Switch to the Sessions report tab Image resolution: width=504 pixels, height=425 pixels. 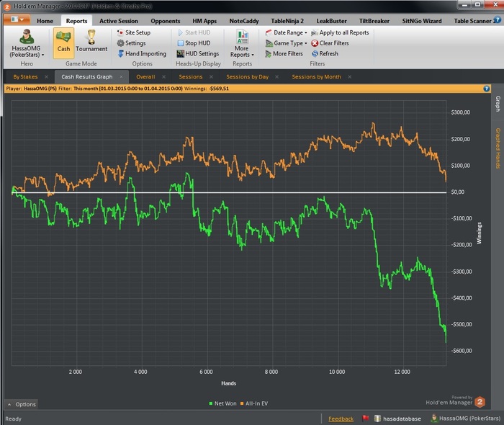(191, 77)
